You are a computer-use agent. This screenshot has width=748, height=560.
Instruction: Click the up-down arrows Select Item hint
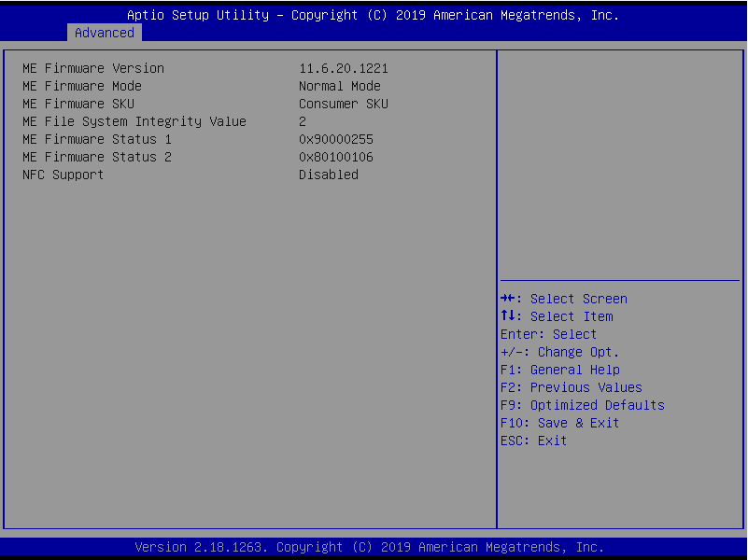tap(557, 316)
